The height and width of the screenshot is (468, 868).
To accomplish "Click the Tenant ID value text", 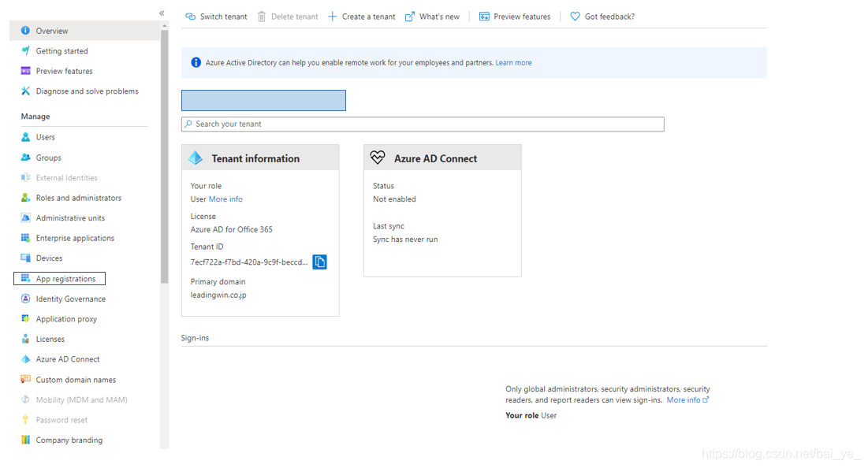I will 249,262.
